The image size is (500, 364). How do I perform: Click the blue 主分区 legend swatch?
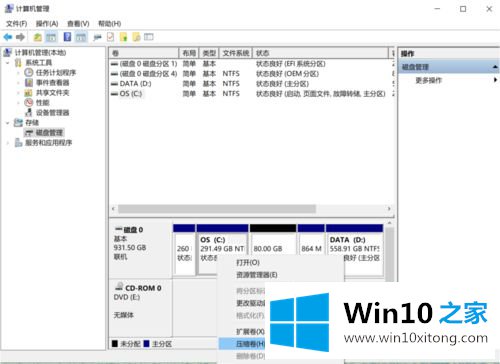pyautogui.click(x=146, y=344)
